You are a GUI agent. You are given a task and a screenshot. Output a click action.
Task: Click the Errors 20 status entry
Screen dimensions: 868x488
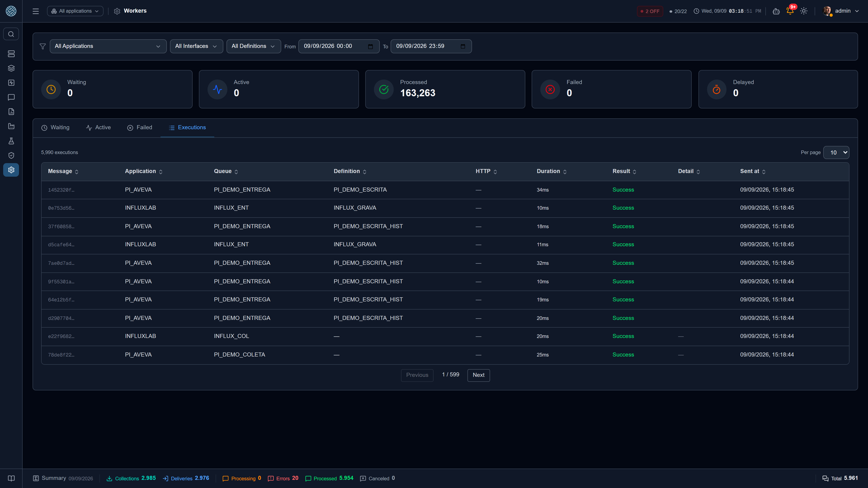tap(283, 479)
